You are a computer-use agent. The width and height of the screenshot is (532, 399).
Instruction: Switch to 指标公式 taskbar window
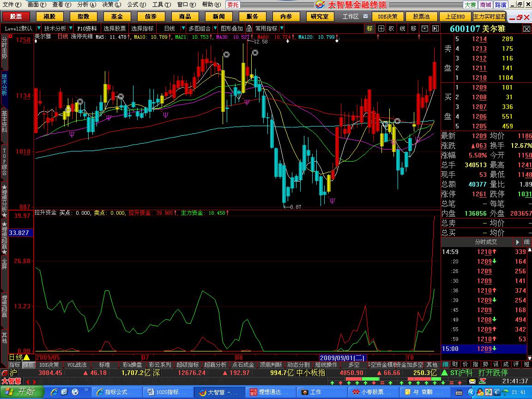point(116,392)
